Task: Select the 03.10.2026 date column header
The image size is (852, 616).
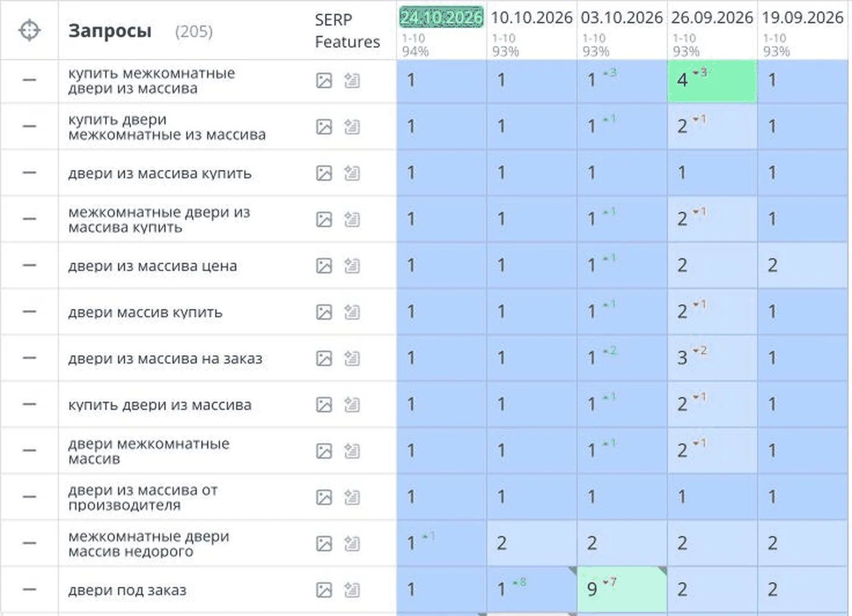Action: pos(622,18)
